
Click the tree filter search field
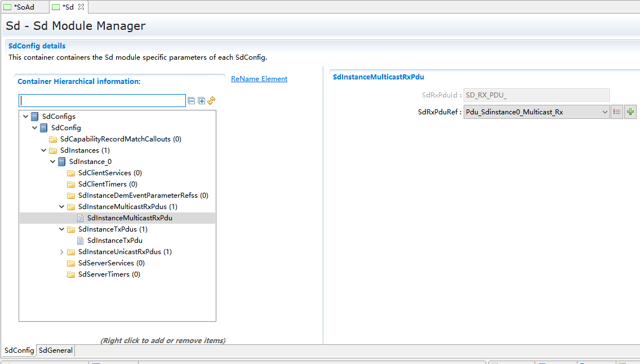click(x=103, y=101)
